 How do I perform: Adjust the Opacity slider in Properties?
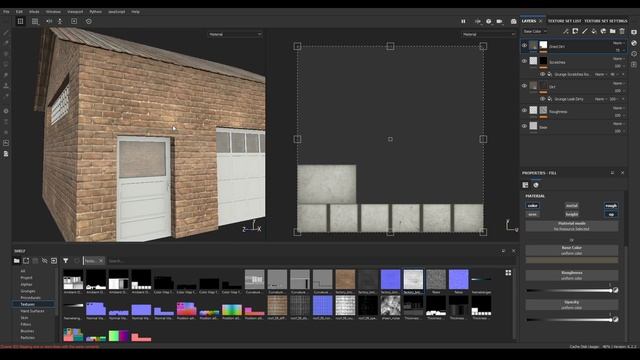(x=569, y=320)
